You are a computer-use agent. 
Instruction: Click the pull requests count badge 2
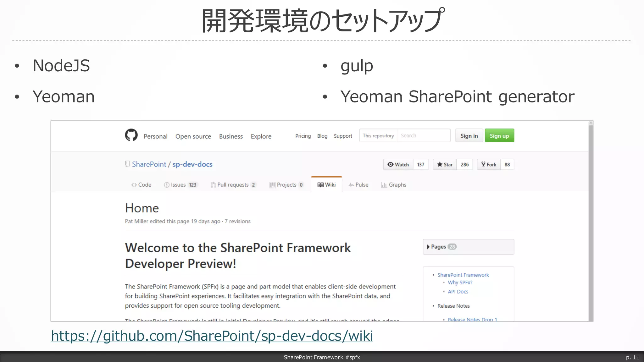(253, 185)
